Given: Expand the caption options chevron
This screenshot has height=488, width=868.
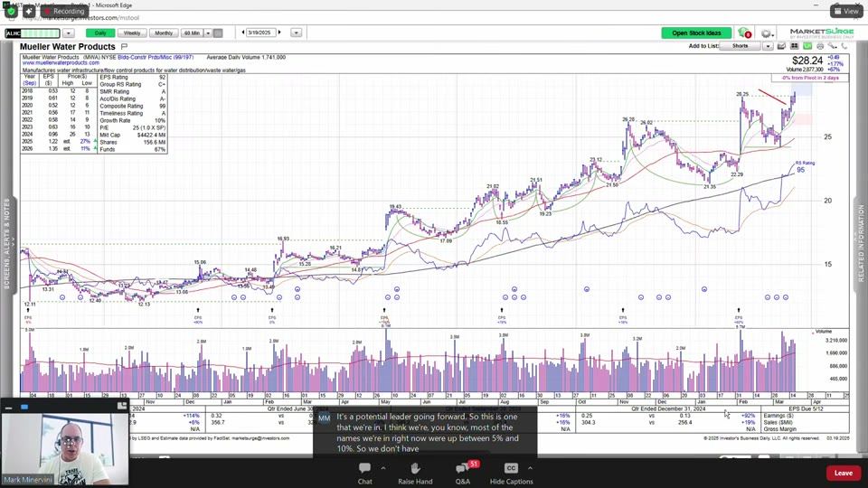Looking at the screenshot, I should (530, 468).
